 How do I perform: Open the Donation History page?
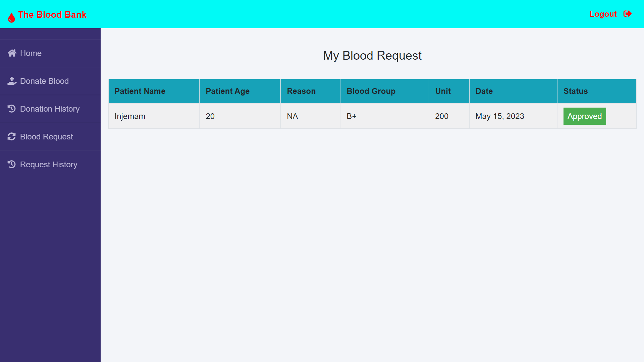point(49,109)
